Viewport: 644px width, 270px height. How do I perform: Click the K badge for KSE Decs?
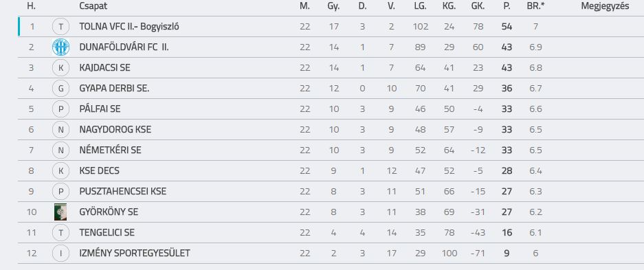[60, 170]
